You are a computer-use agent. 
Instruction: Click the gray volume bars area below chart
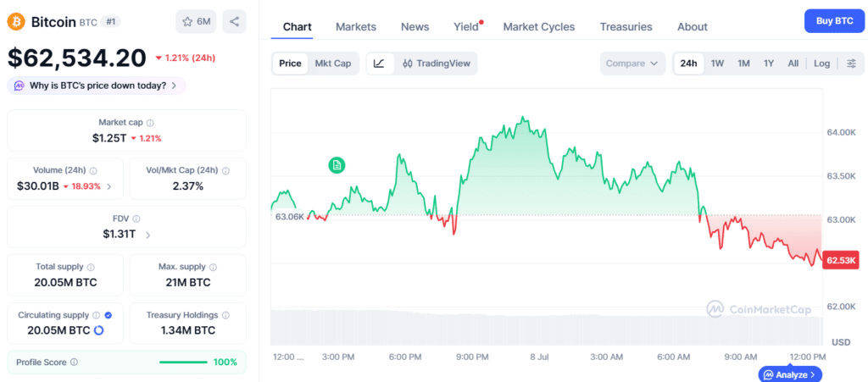pyautogui.click(x=546, y=328)
